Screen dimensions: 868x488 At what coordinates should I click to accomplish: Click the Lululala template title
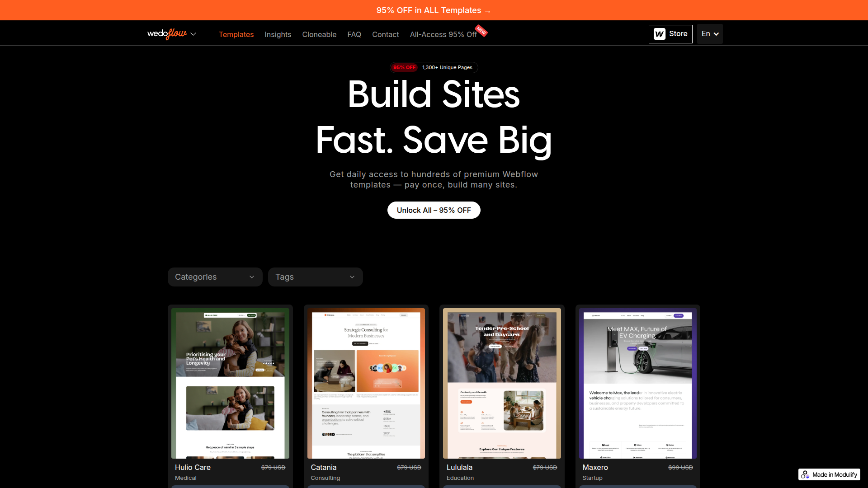[x=459, y=467]
